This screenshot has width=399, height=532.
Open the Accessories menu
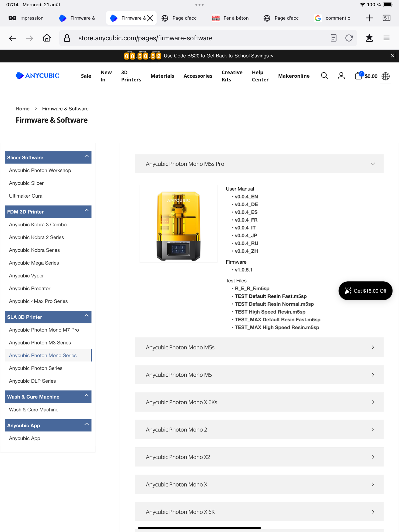(198, 76)
